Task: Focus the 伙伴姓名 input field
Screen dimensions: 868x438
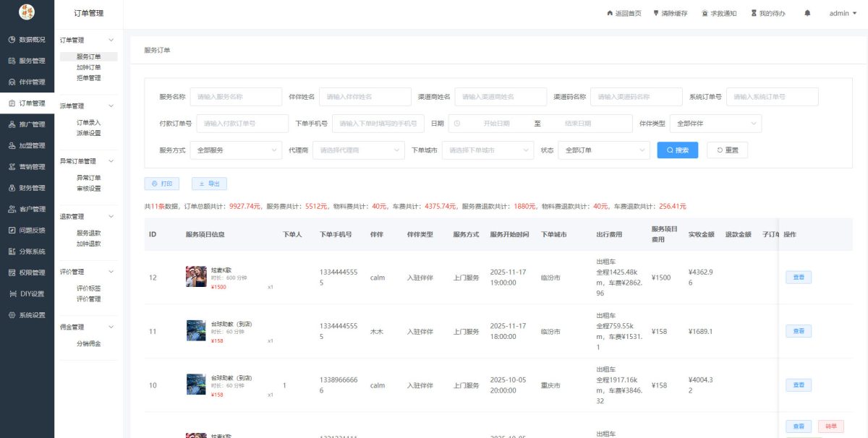Action: (365, 97)
